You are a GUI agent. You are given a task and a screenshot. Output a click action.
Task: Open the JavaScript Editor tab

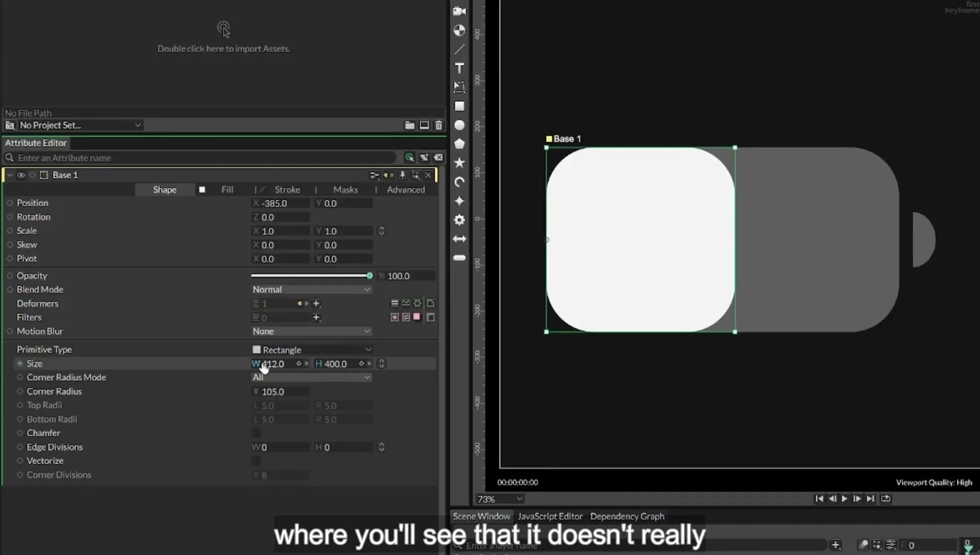pyautogui.click(x=550, y=516)
